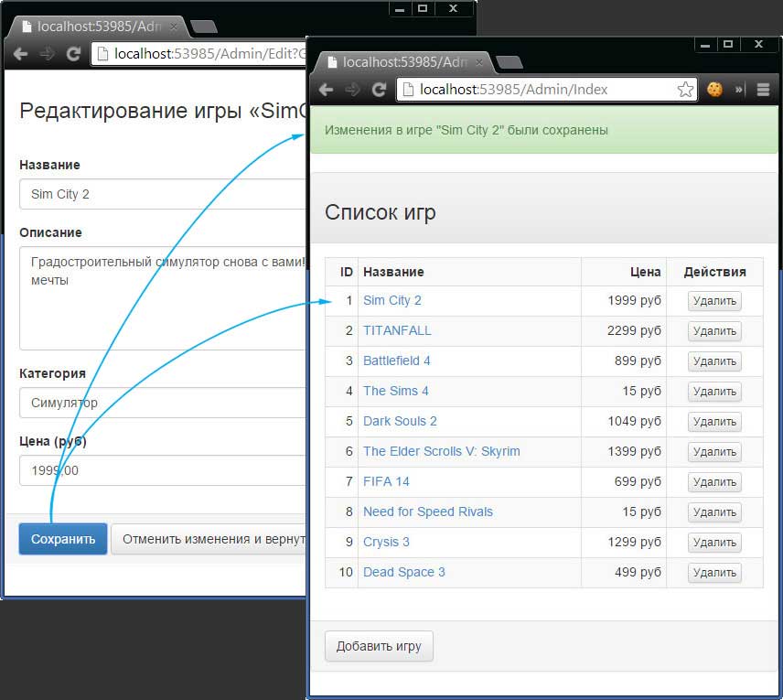783x700 pixels.
Task: Click the page icon in the Admin/Index address bar
Action: click(x=408, y=90)
